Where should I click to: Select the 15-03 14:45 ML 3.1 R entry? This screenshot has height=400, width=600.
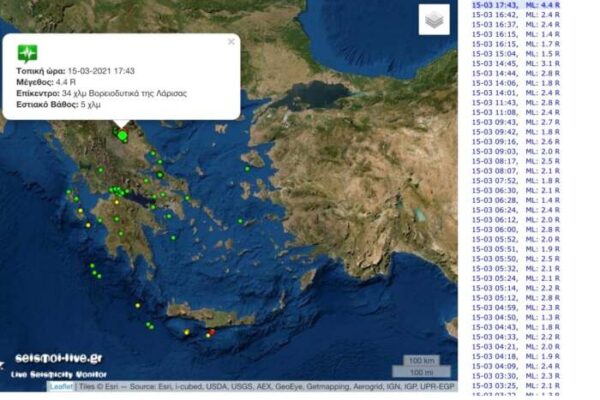(x=516, y=63)
